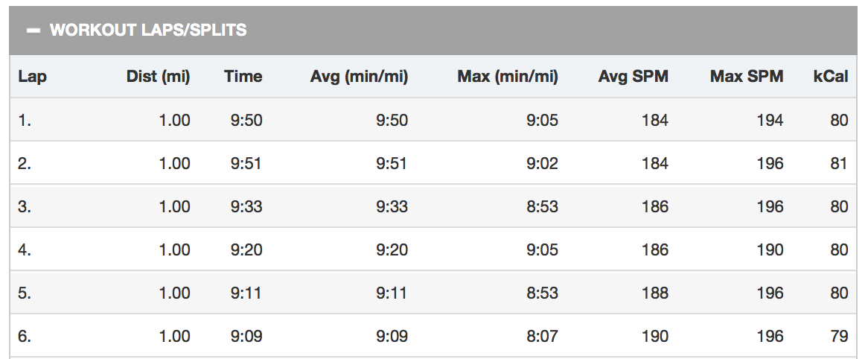Click lap 6 max pace 8:07
868x359 pixels.
pos(542,337)
